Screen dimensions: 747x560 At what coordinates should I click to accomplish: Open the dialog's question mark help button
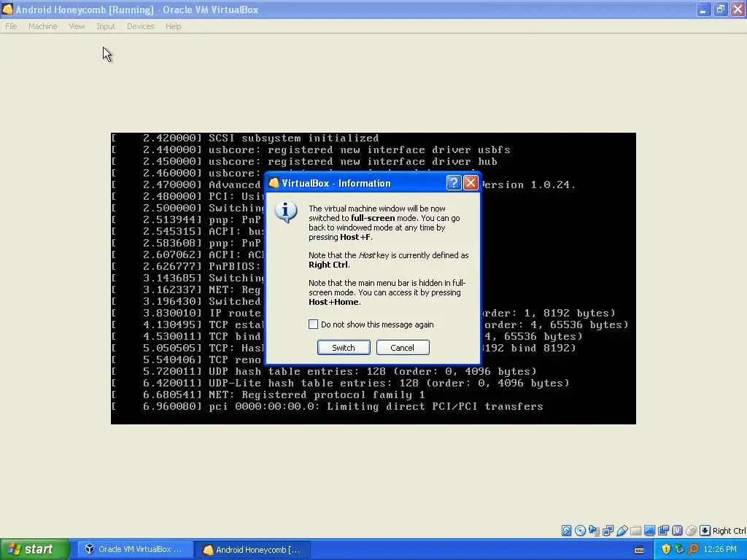click(x=454, y=183)
